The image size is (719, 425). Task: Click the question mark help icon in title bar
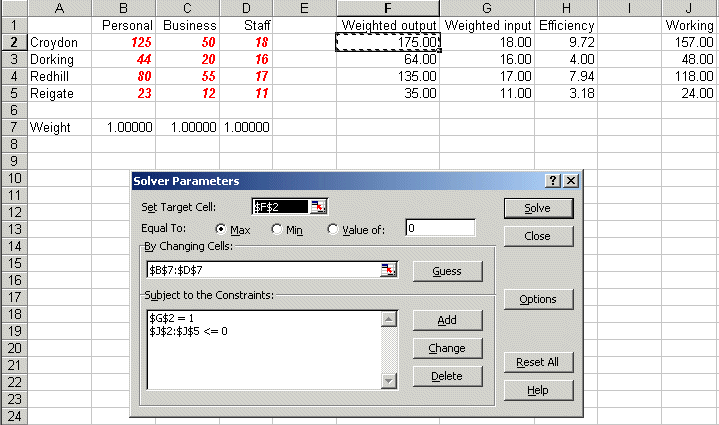(x=553, y=181)
